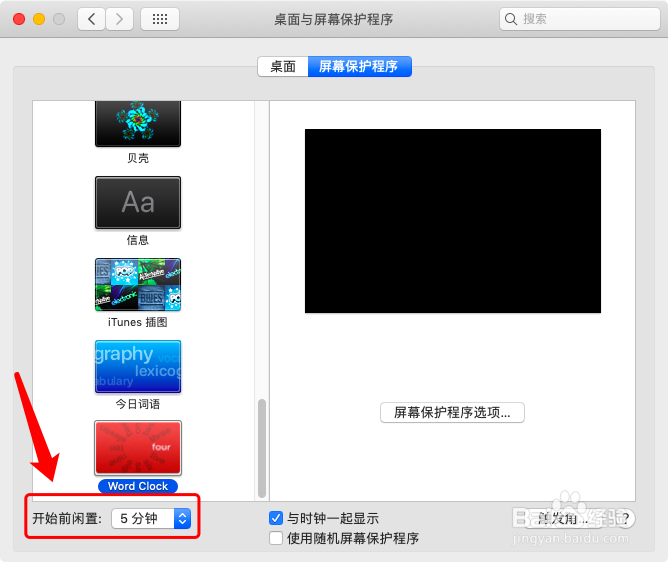Click the 贝壳 label

click(138, 158)
